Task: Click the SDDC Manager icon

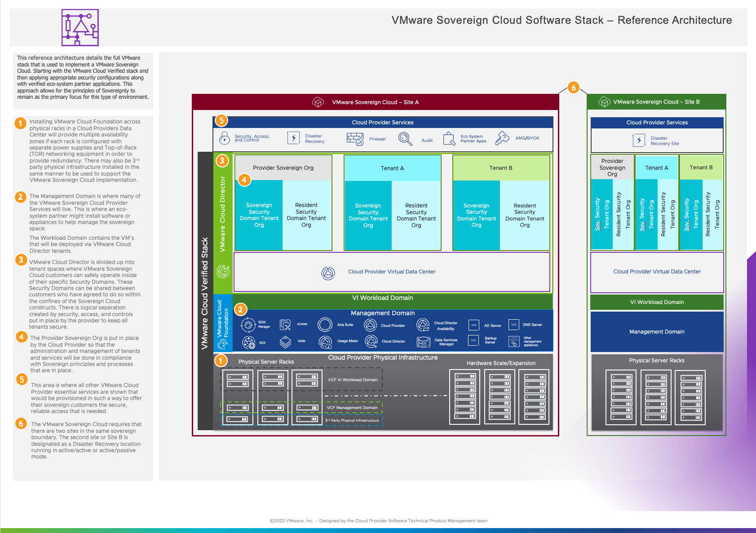Action: coord(248,324)
